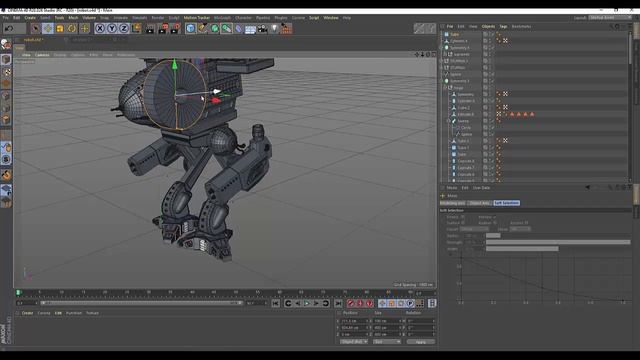Click the coordinate system cube icon
The height and width of the screenshot is (360, 640).
click(136, 28)
